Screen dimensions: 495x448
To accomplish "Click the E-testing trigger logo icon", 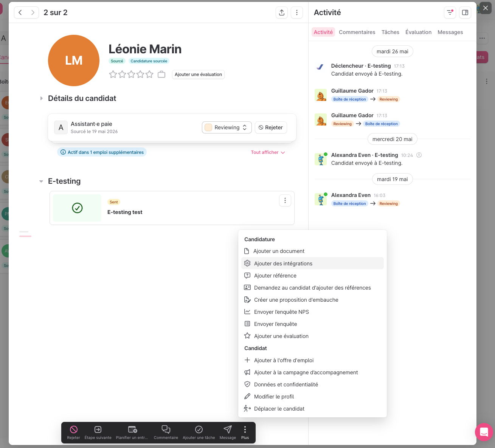I will [320, 67].
